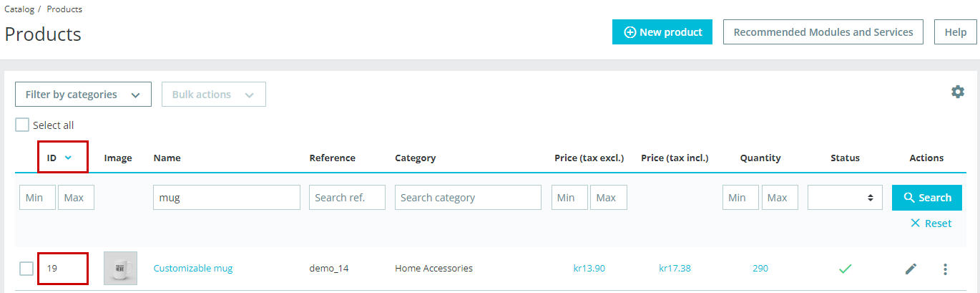This screenshot has width=980, height=293.
Task: Click the Search category input field
Action: pyautogui.click(x=468, y=198)
